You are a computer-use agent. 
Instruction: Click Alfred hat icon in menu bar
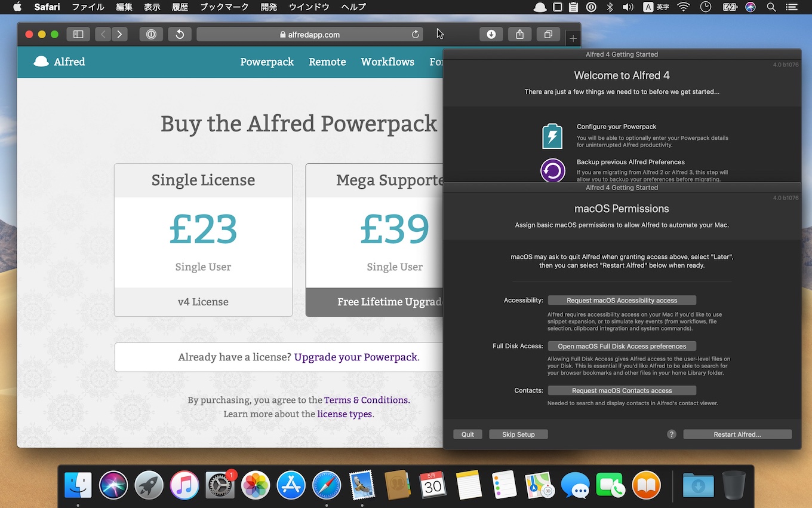coord(540,7)
